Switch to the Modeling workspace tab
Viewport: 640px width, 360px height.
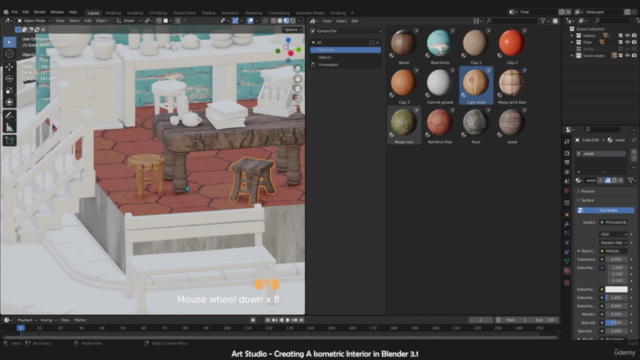click(x=113, y=13)
